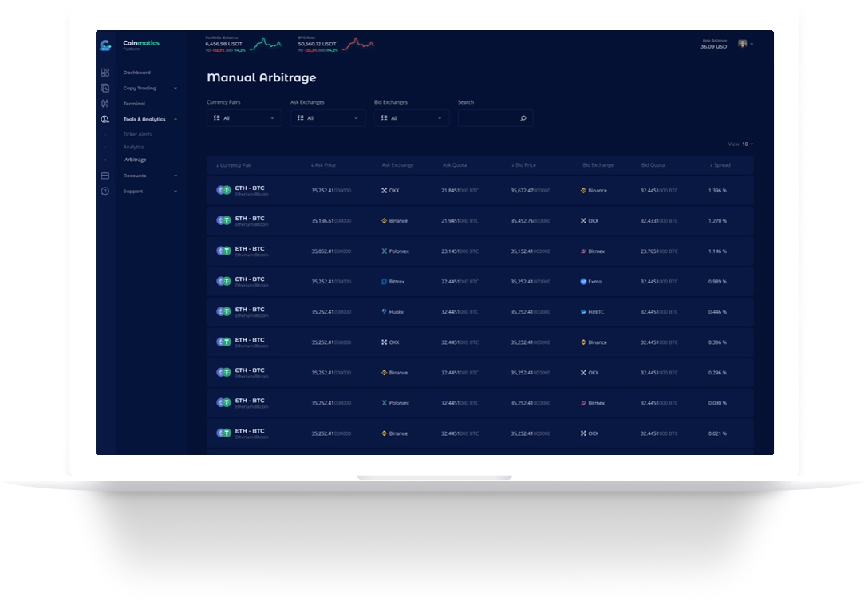Click OKX ask exchange icon in 1.396 % row
The height and width of the screenshot is (613, 868).
pos(385,191)
